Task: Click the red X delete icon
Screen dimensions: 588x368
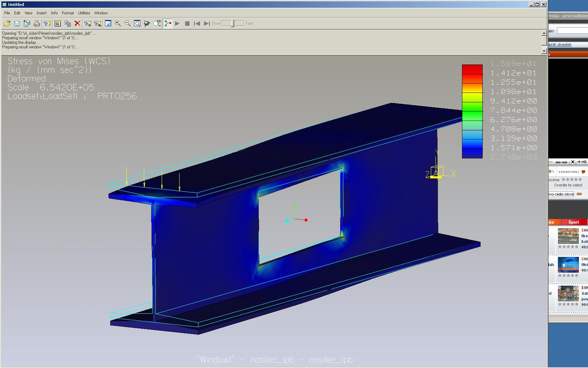Action: pos(77,23)
